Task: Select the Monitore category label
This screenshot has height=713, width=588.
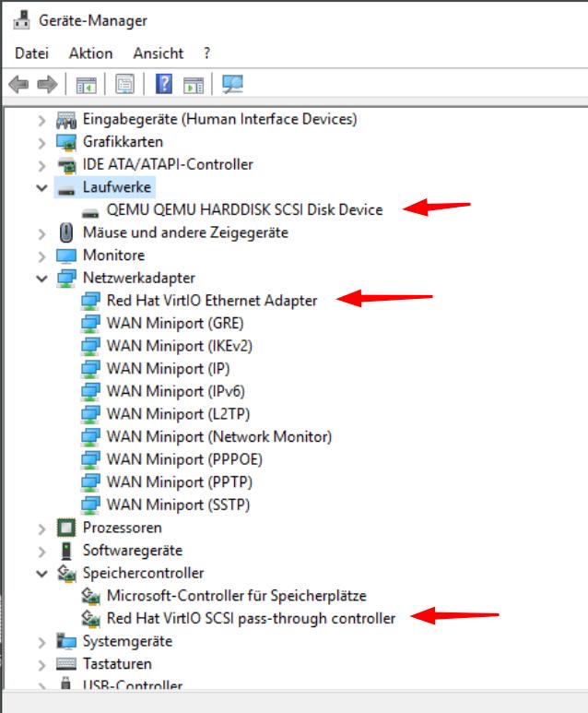Action: coord(113,255)
